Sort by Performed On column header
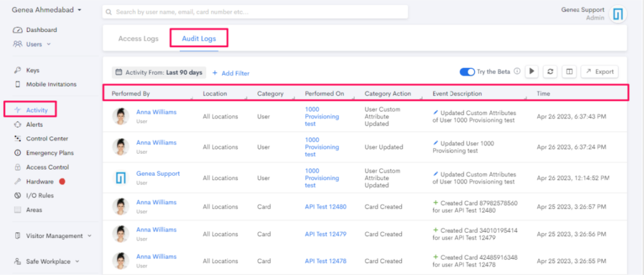 (x=325, y=94)
